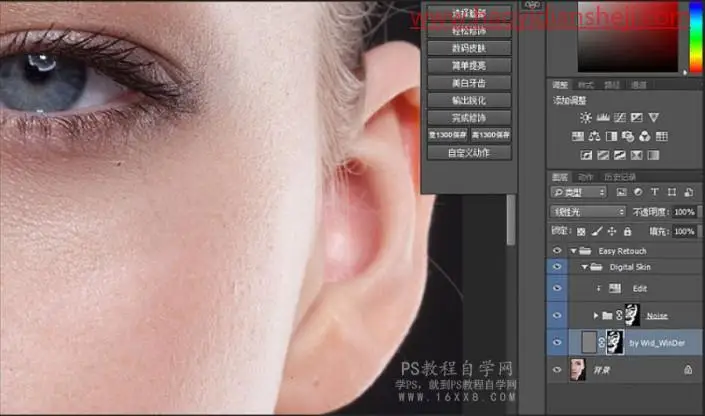
Task: Add a Levels adjustment
Action: [602, 118]
